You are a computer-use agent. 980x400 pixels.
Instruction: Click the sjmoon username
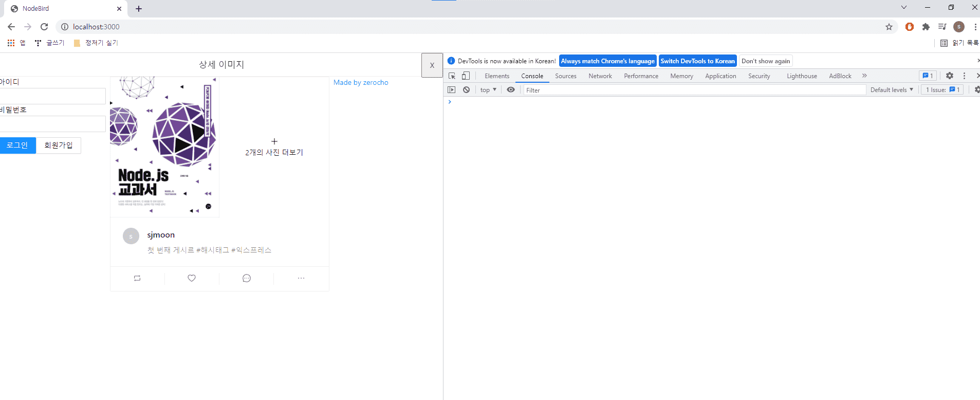pos(161,235)
